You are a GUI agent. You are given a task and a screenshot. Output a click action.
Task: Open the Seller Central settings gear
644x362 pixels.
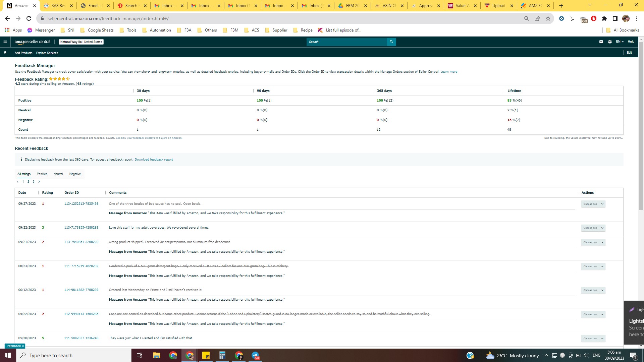tap(610, 42)
